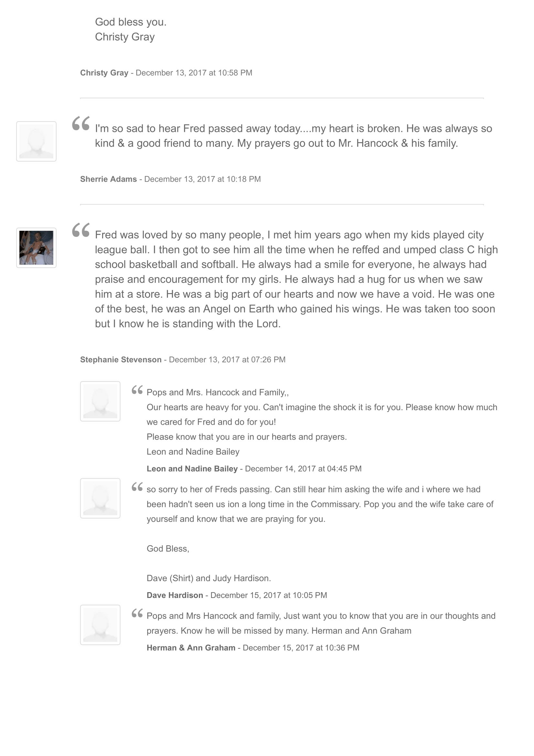Click the bold author name Christy Gray
534x756 pixels.
pos(104,73)
